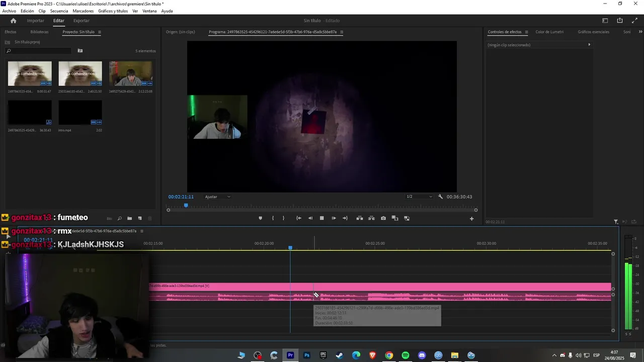
Task: Open the Origen (sin clips) tab
Action: [x=180, y=32]
